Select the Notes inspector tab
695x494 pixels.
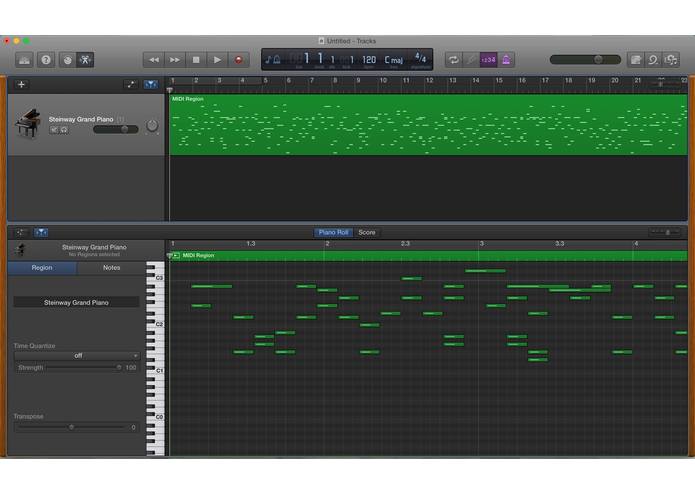(x=111, y=268)
